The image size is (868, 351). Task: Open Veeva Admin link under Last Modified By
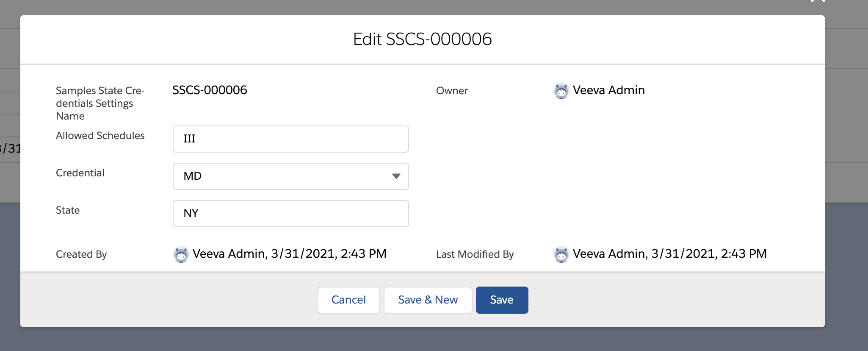coord(609,254)
